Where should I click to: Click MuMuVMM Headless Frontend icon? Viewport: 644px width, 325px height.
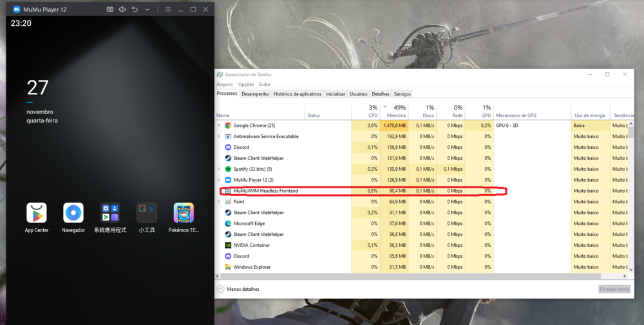(x=228, y=191)
